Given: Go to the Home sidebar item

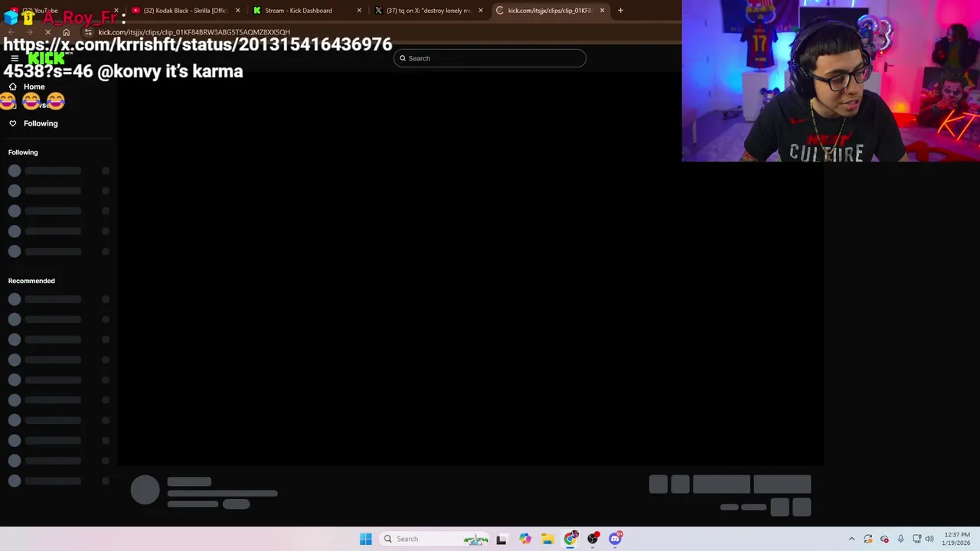Looking at the screenshot, I should point(27,86).
